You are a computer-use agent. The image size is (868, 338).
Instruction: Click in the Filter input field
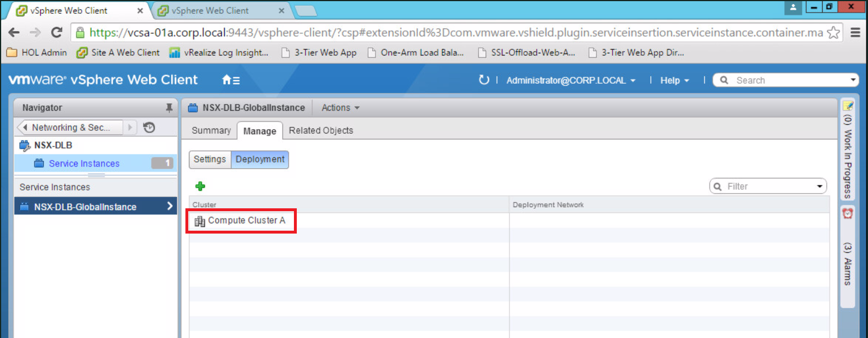(x=768, y=187)
